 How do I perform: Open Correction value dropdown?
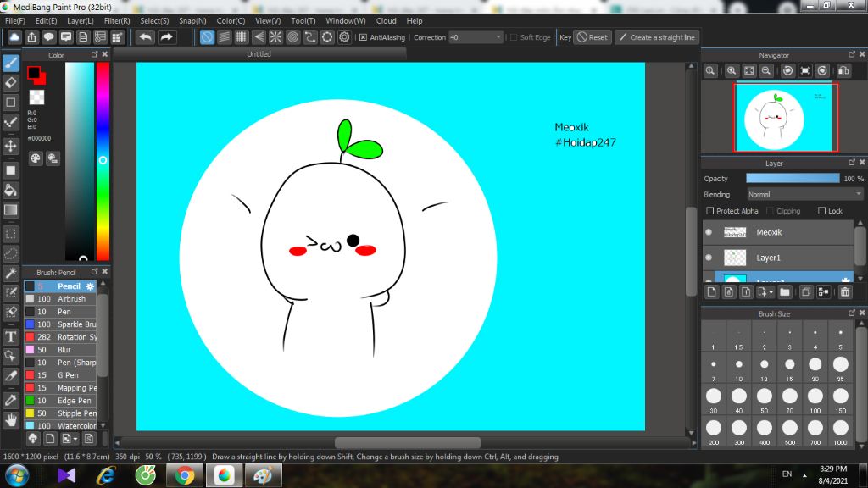tap(498, 37)
